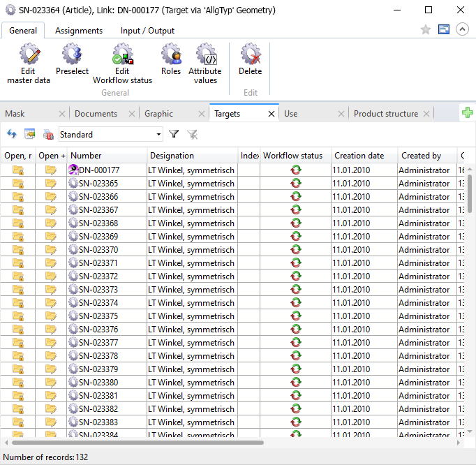
Task: Click the green plus add-tab icon
Action: pyautogui.click(x=468, y=113)
